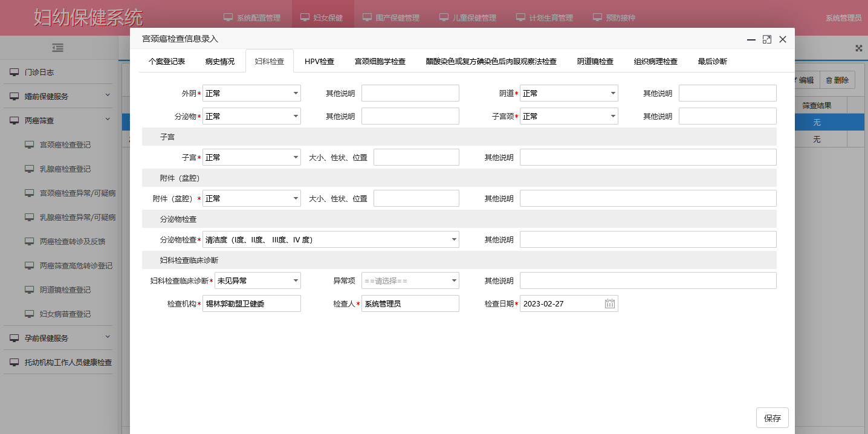868x434 pixels.
Task: Click the monitor icon beside 门诊日志
Action: 15,72
